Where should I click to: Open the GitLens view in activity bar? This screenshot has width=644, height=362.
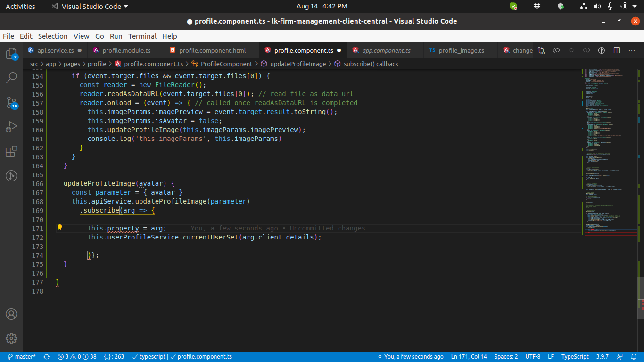[11, 176]
